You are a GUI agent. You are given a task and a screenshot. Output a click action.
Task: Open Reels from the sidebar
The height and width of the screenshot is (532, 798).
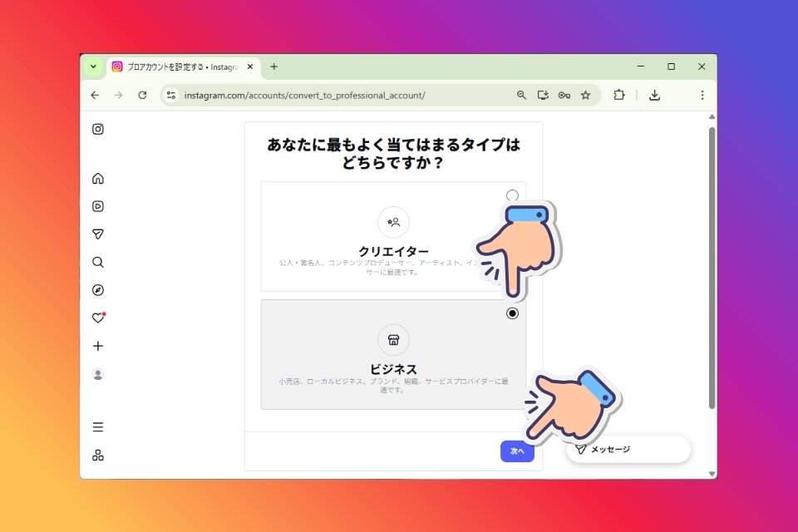[98, 206]
